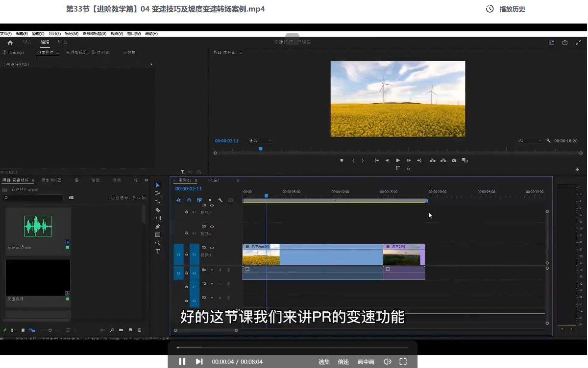Select the Zoom magnifier tool
Viewport: 588px width, 368px height.
pos(158,243)
